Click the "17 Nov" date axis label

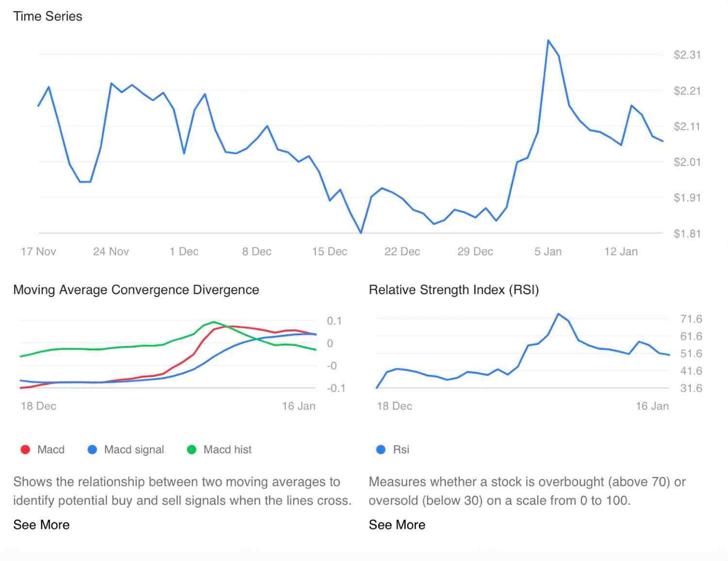tap(38, 251)
